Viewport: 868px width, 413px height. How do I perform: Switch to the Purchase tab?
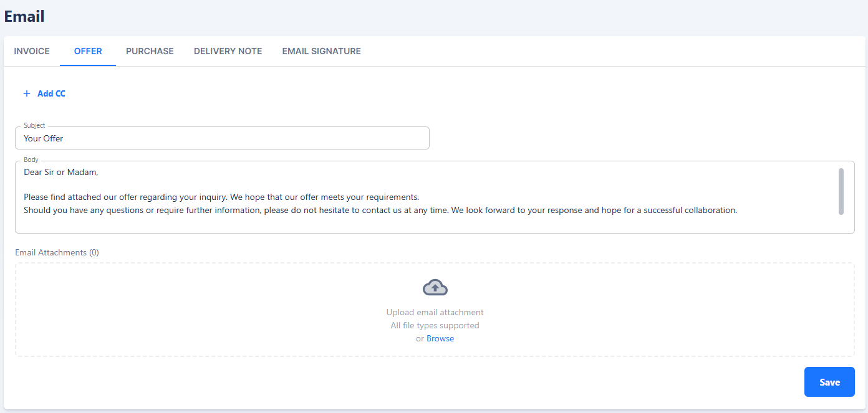150,51
